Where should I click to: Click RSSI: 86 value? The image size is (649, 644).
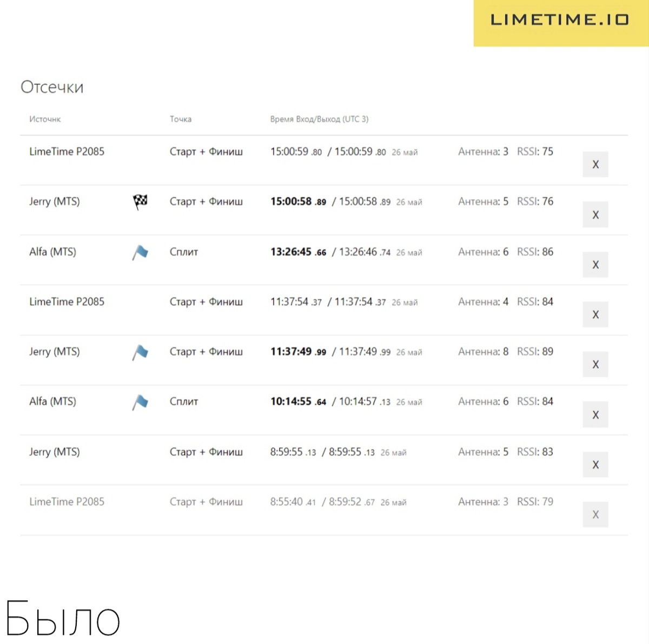pyautogui.click(x=535, y=252)
